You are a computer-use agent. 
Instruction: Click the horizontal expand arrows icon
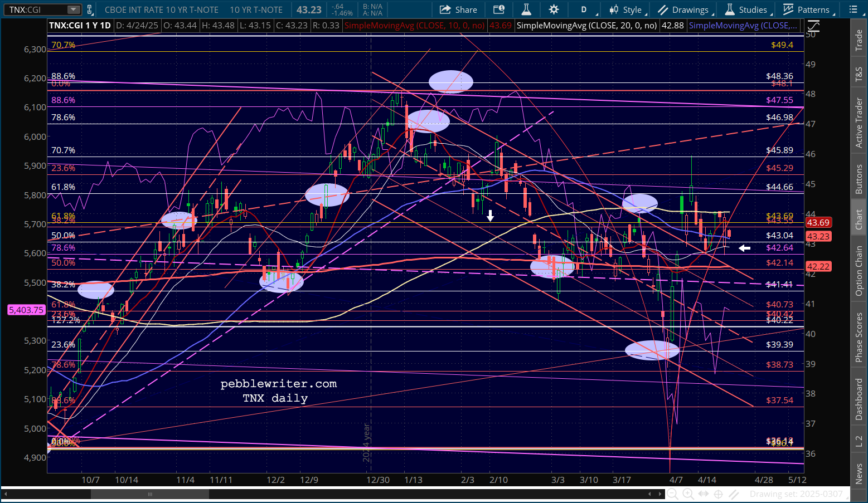704,494
